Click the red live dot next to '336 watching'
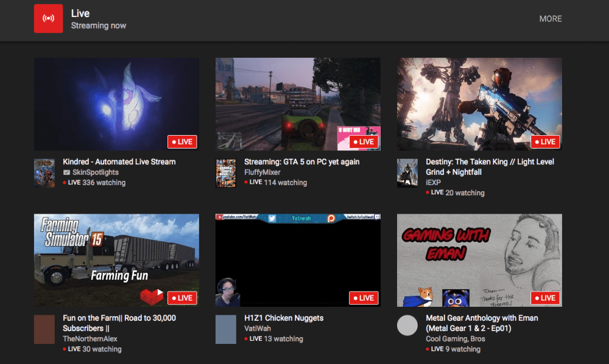This screenshot has height=364, width=609. (66, 182)
